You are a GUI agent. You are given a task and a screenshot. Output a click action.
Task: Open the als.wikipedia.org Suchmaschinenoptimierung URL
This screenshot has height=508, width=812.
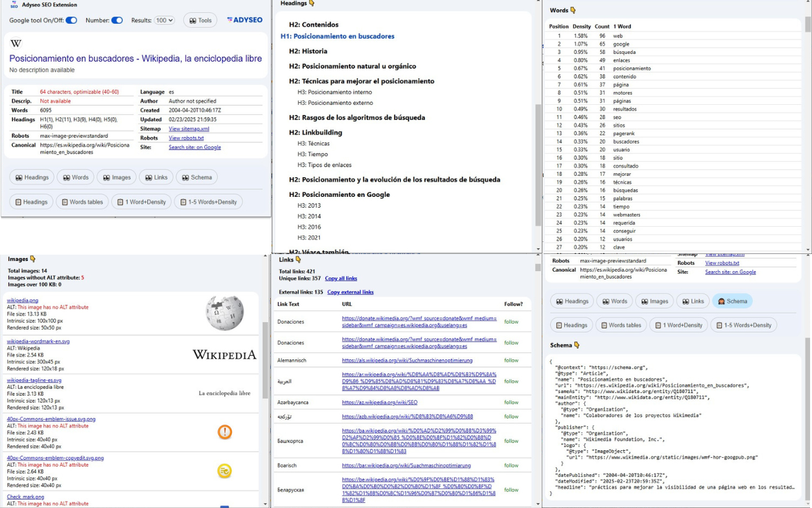tap(407, 360)
